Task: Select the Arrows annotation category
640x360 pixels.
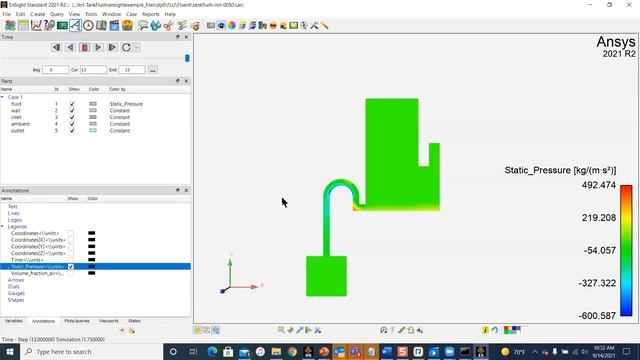Action: click(16, 280)
